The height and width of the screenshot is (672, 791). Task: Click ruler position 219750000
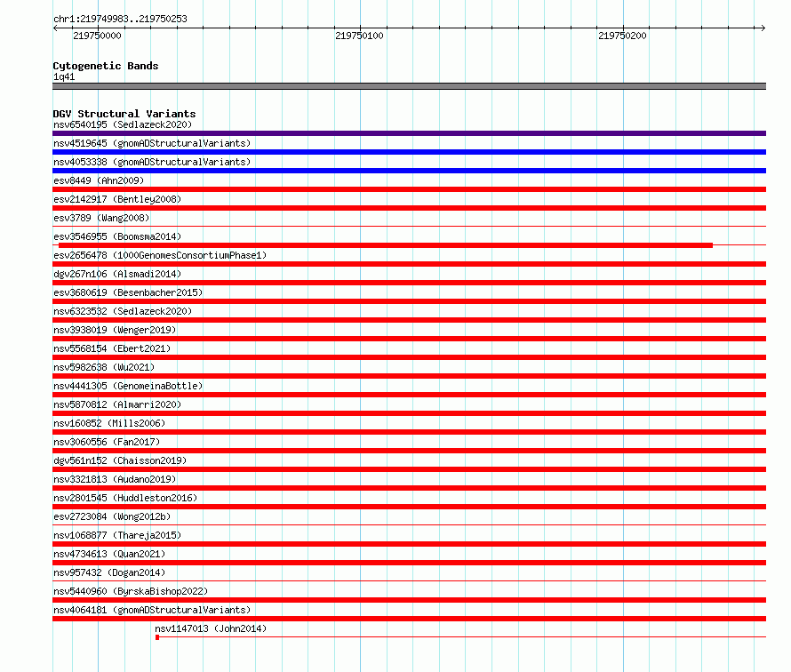[x=98, y=36]
